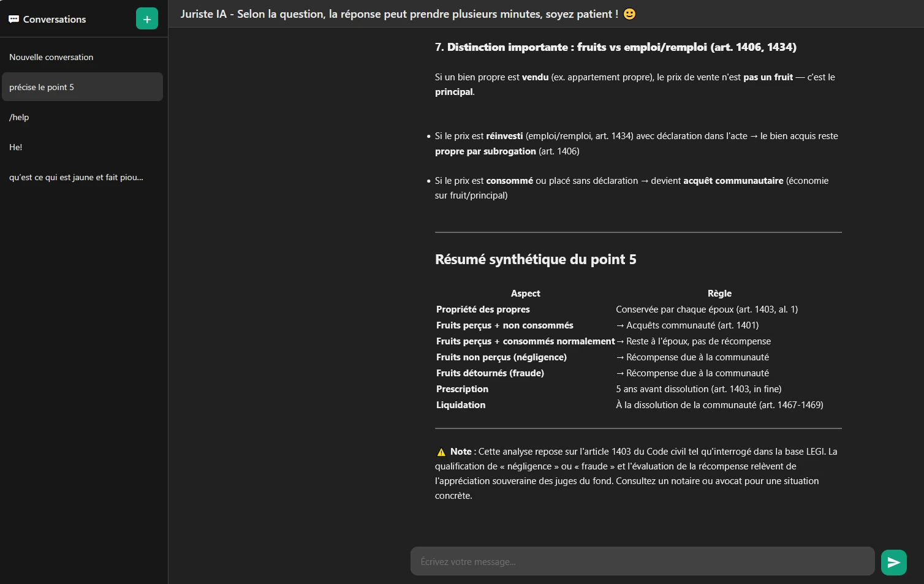
Task: Click the Conversations speech bubble icon
Action: click(x=13, y=20)
